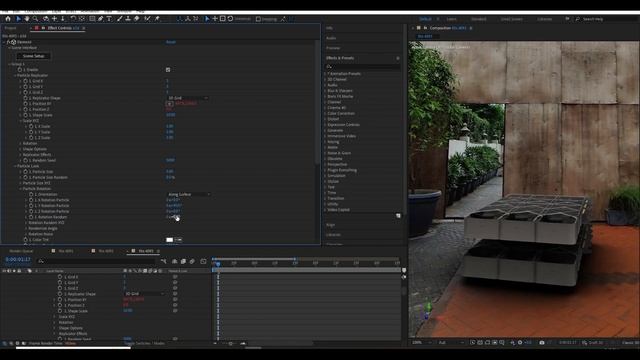
Task: Click the timeline layer search field
Action: click(96, 260)
